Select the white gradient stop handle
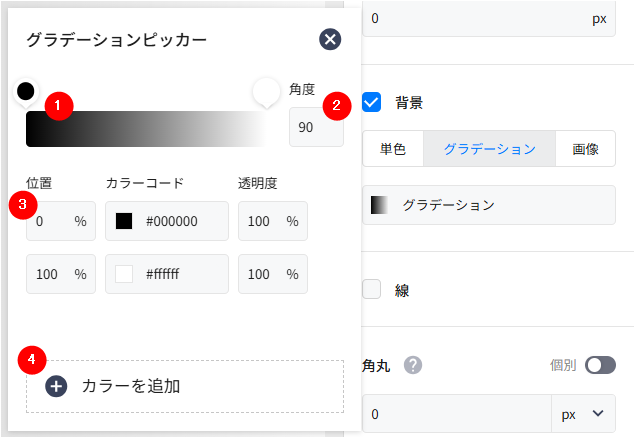Image resolution: width=635 pixels, height=437 pixels. click(266, 92)
